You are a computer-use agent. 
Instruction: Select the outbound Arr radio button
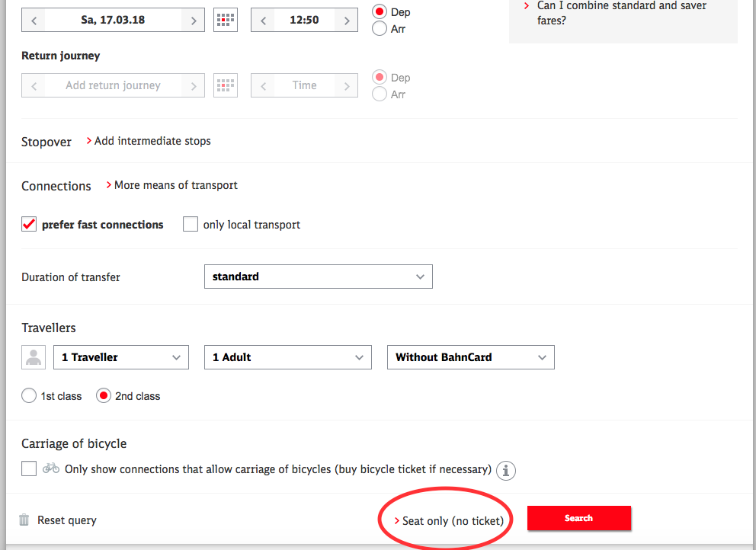pyautogui.click(x=380, y=29)
